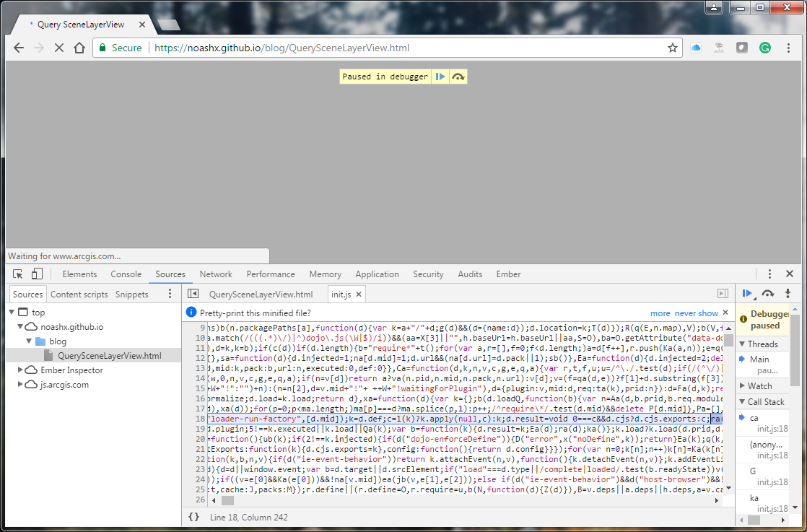The width and height of the screenshot is (807, 532).
Task: Close the Query SceneLayerView browser tab
Action: tap(142, 25)
